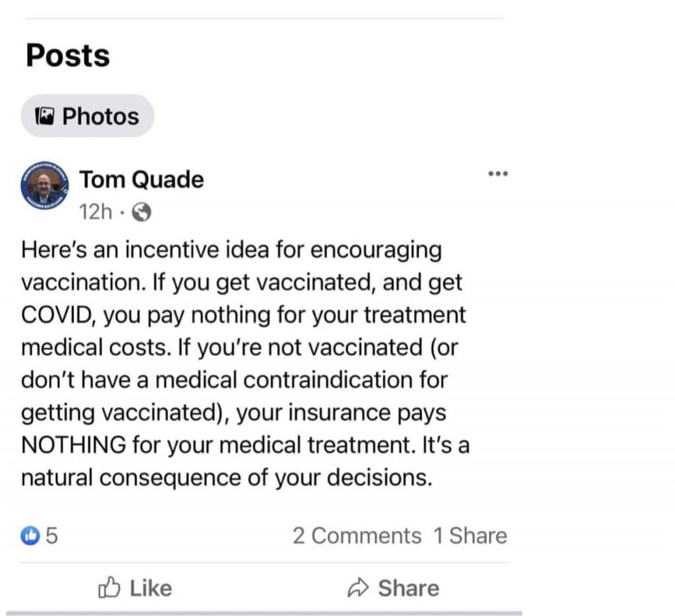675x616 pixels.
Task: Click the curved arrow Share icon
Action: (358, 588)
